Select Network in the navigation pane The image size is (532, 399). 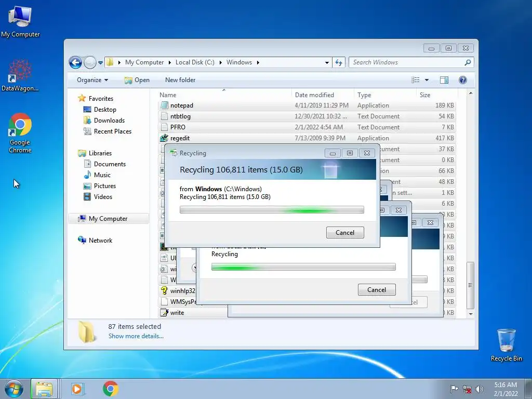[x=95, y=240]
